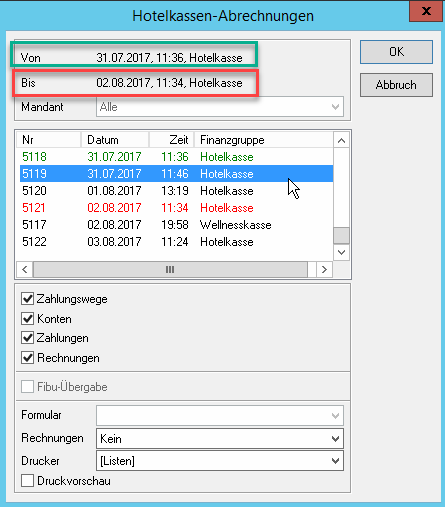Click the horizontal scroll right arrow
This screenshot has width=445, height=507.
[324, 269]
